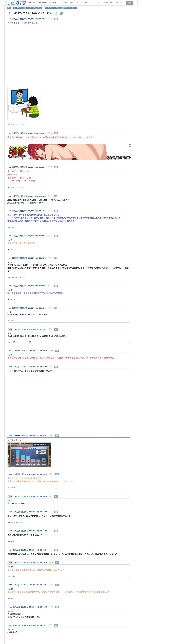Like post 6 with its heart icon
194x644 pixels.
click(49, 236)
